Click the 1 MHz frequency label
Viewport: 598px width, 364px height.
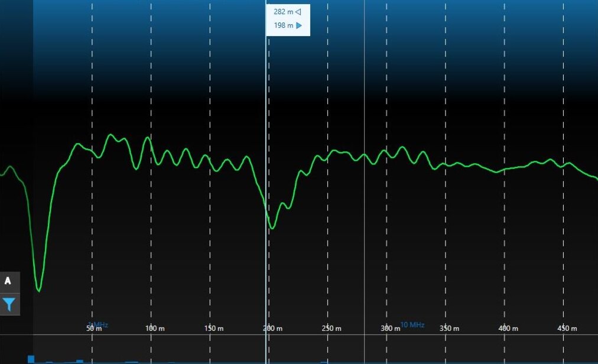(99, 325)
